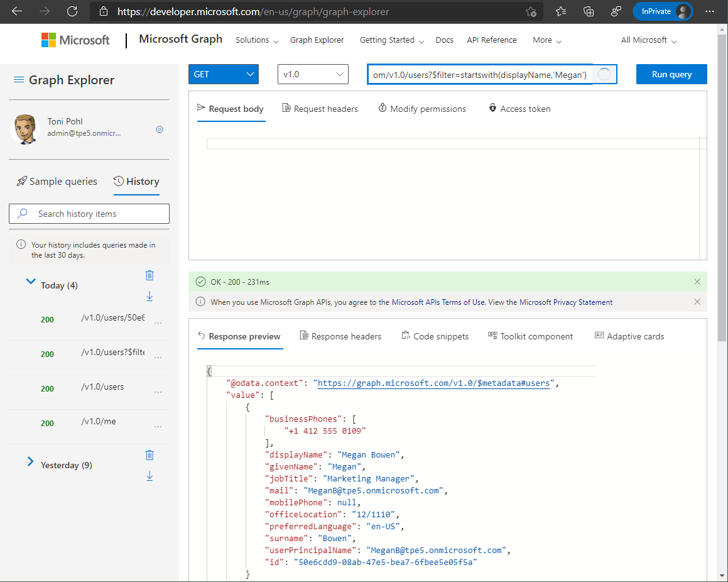The image size is (728, 582).
Task: Export Today's history with the download icon
Action: 149,296
